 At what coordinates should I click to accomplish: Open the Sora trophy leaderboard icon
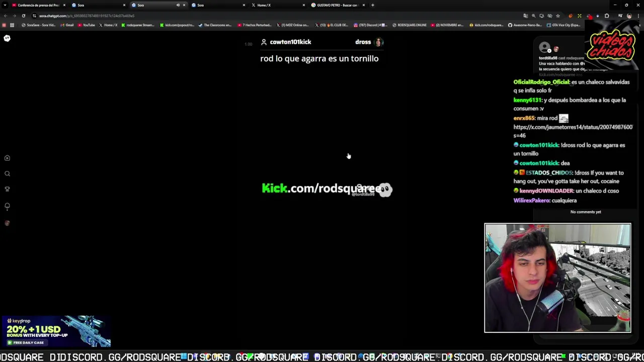pos(7,189)
